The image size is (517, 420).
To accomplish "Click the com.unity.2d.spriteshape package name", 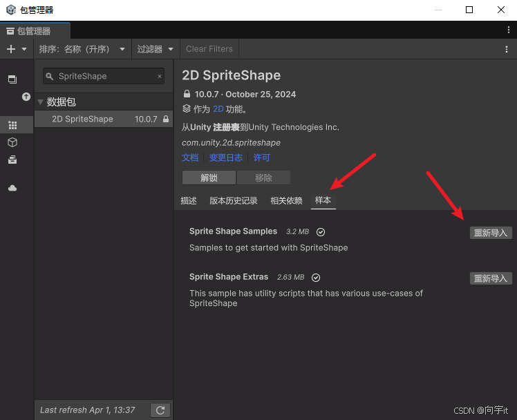I will click(x=231, y=142).
